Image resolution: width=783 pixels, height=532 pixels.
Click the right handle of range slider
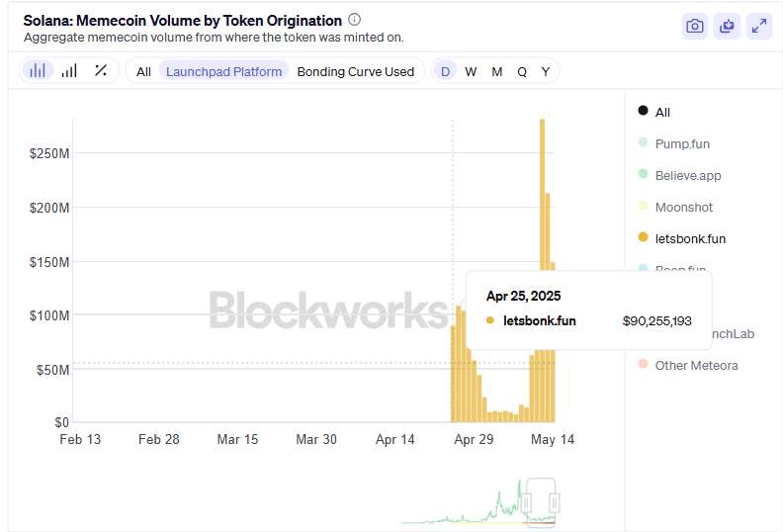click(555, 503)
